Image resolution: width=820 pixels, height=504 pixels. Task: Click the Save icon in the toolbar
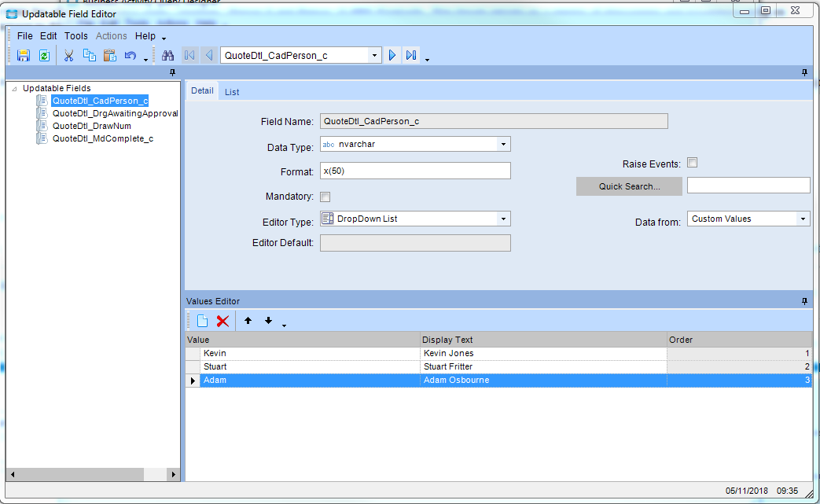pos(24,55)
